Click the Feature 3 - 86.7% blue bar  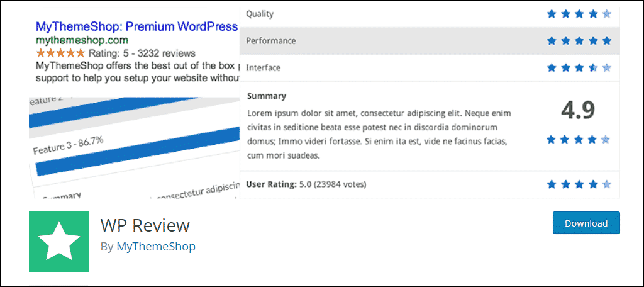[138, 152]
